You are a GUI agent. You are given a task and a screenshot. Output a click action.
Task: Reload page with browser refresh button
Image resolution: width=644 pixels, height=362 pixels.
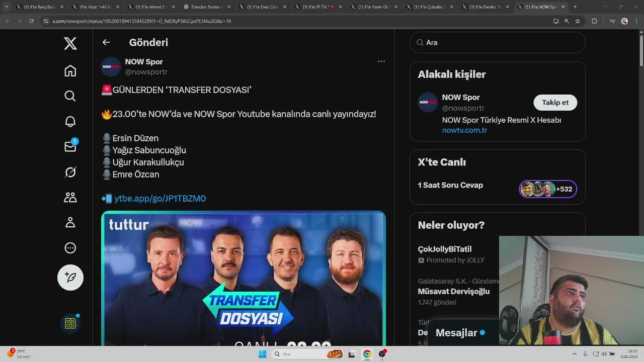[x=32, y=21]
